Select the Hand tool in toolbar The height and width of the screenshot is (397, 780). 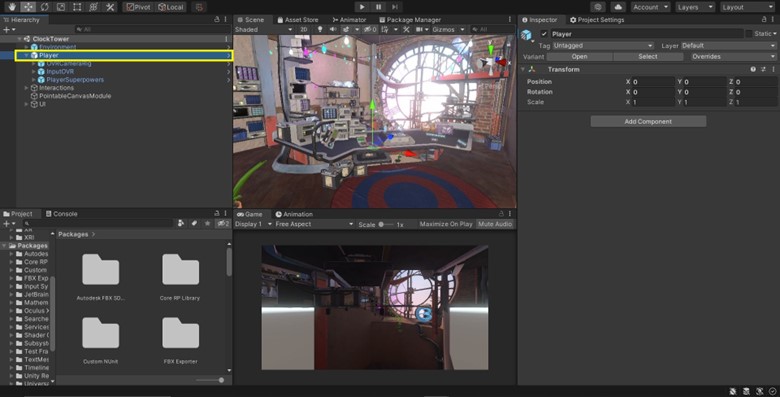point(11,7)
